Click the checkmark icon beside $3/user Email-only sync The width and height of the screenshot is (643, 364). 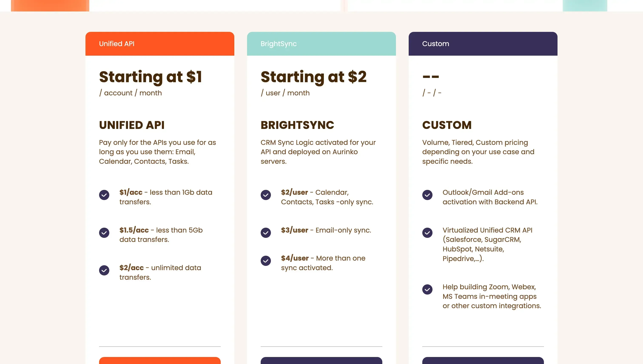pyautogui.click(x=266, y=233)
